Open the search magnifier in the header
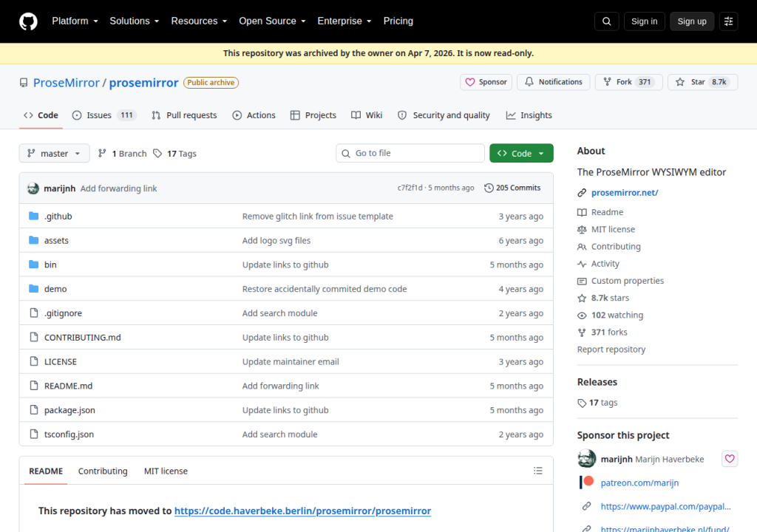 (606, 21)
